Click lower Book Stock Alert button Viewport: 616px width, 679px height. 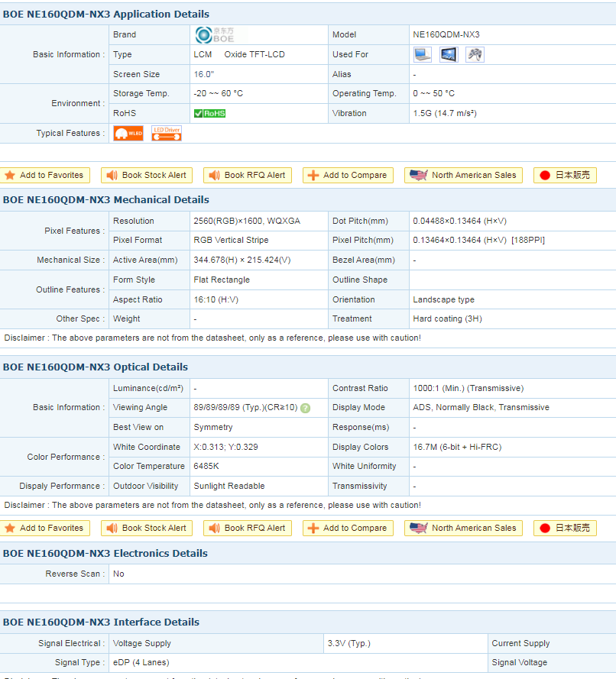coord(147,529)
